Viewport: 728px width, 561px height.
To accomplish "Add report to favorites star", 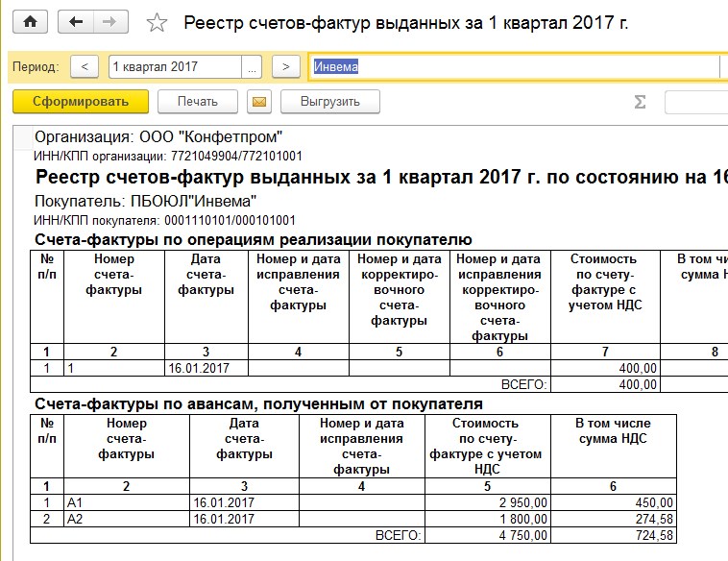I will pyautogui.click(x=157, y=22).
